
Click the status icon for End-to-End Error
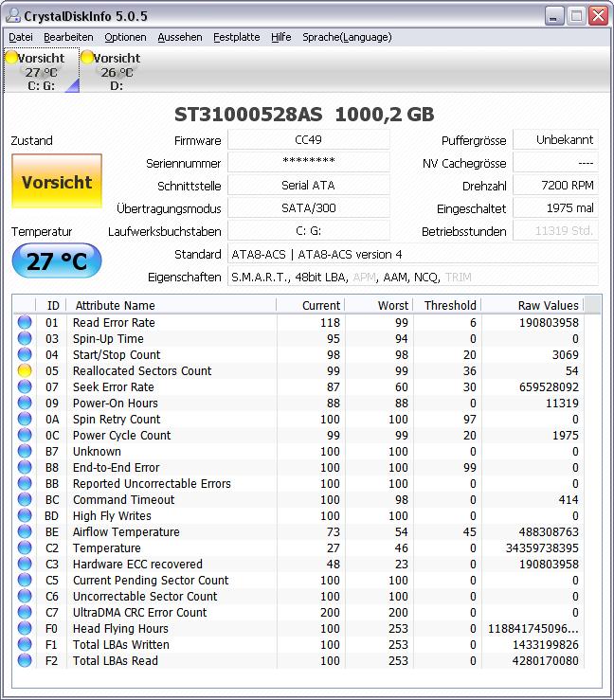25,467
